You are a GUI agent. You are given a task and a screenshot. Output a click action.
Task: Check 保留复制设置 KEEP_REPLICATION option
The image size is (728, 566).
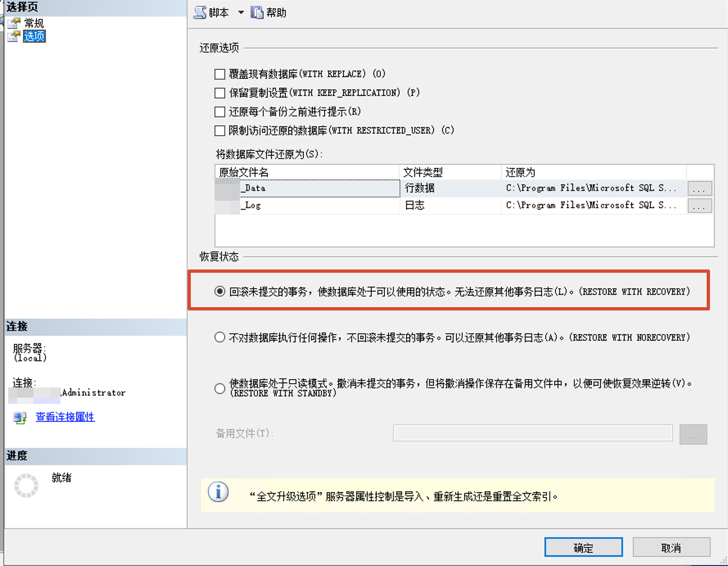(220, 93)
